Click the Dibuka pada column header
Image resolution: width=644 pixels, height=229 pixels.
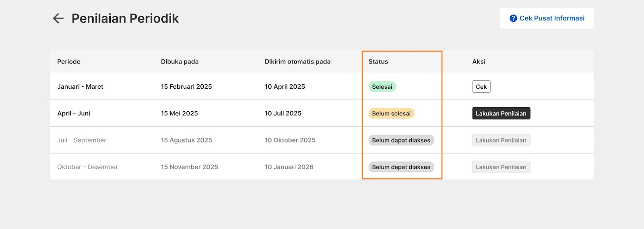[180, 61]
